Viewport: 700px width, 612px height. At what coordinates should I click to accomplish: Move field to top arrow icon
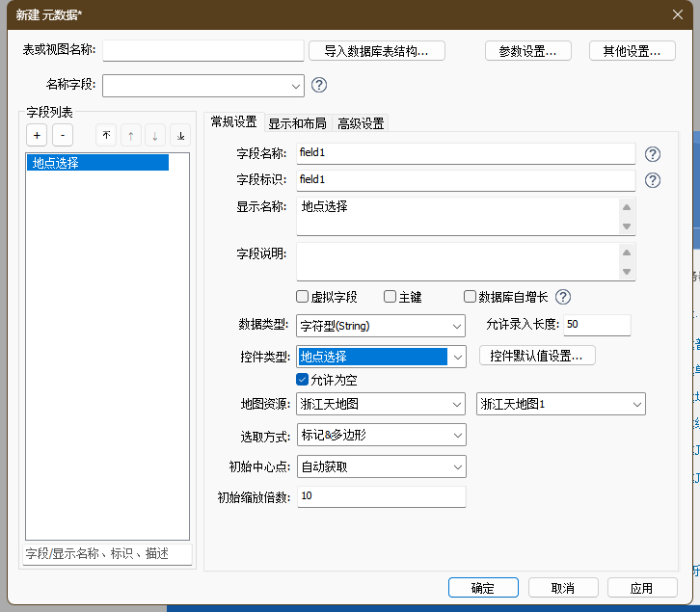tap(105, 136)
